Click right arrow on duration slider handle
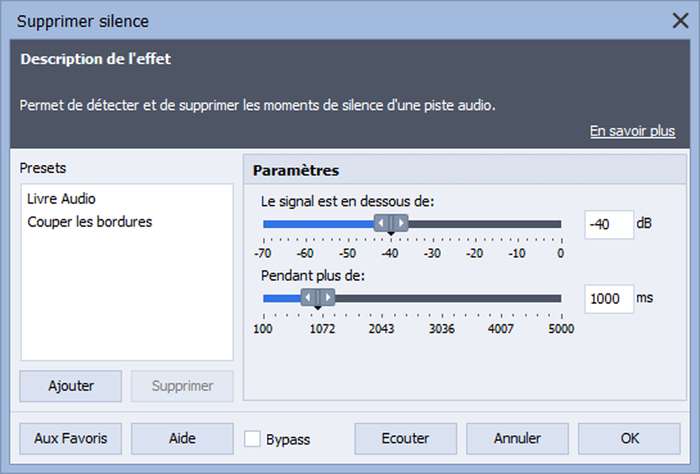Screen dimensions: 700x474 pyautogui.click(x=328, y=297)
